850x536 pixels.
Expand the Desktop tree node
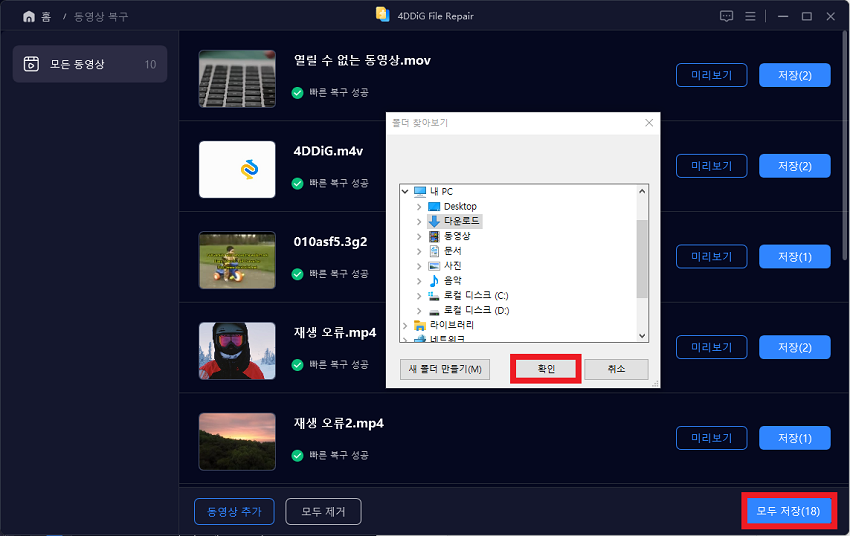[418, 206]
